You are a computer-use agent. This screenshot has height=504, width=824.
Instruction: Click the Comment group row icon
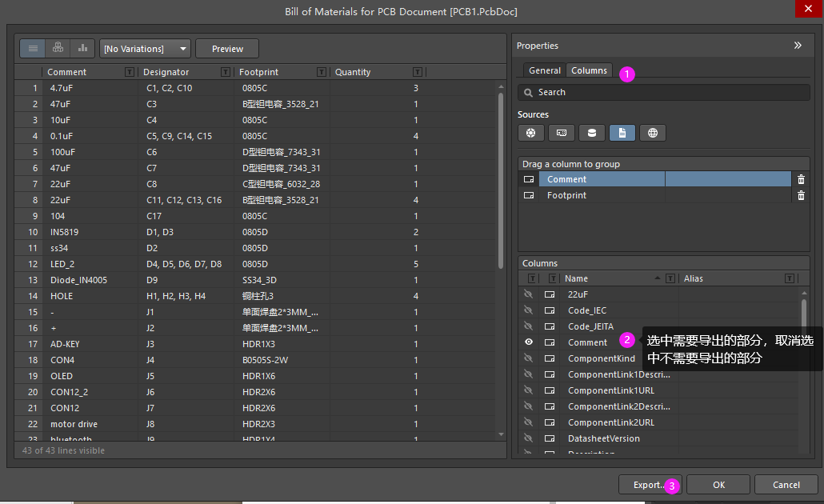coord(529,179)
